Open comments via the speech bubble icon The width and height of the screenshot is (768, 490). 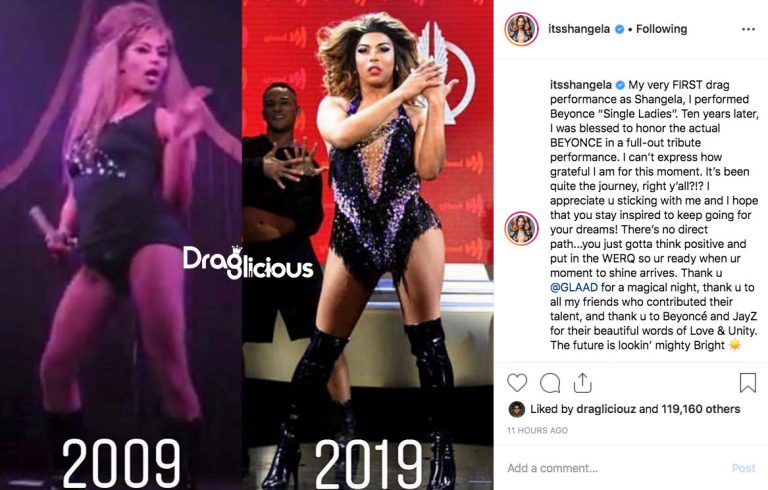(x=550, y=383)
